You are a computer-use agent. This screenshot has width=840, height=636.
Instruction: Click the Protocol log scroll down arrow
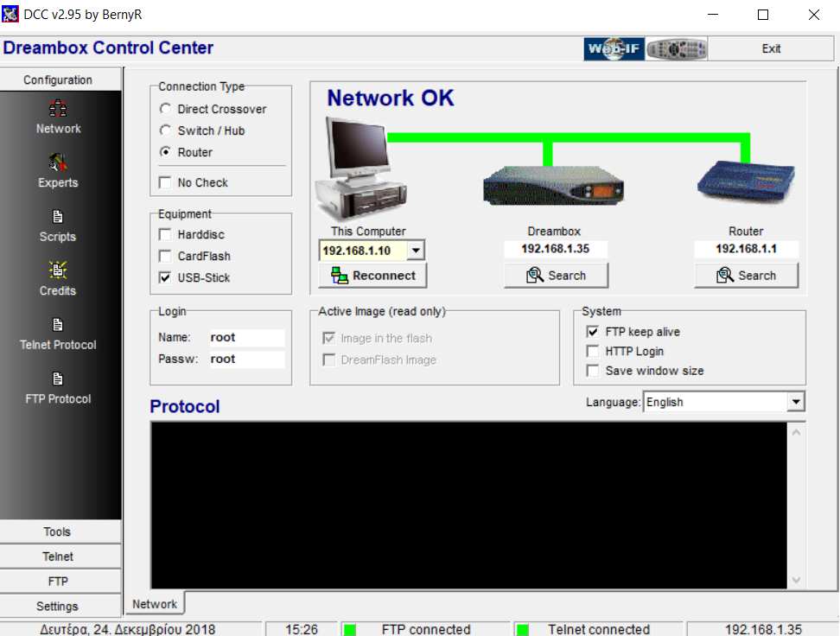[796, 580]
